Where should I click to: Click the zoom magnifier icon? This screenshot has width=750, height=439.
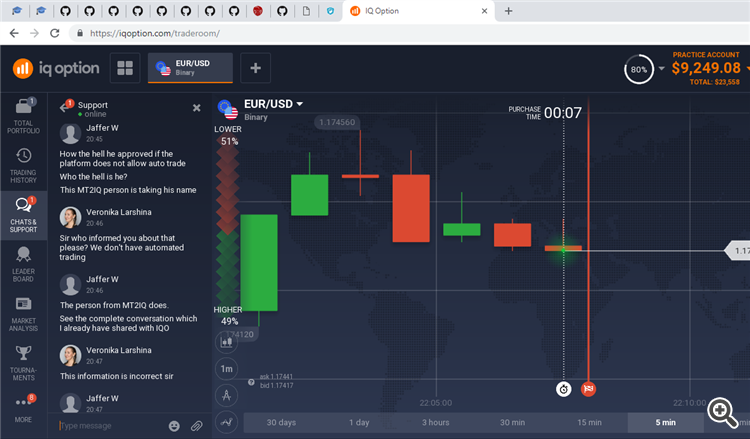point(722,413)
